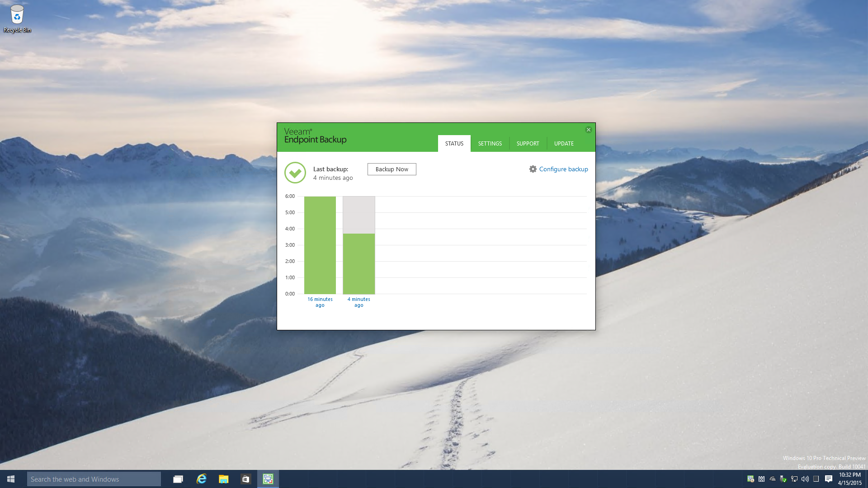Viewport: 868px width, 488px height.
Task: Open the SETTINGS tab
Action: [x=490, y=143]
